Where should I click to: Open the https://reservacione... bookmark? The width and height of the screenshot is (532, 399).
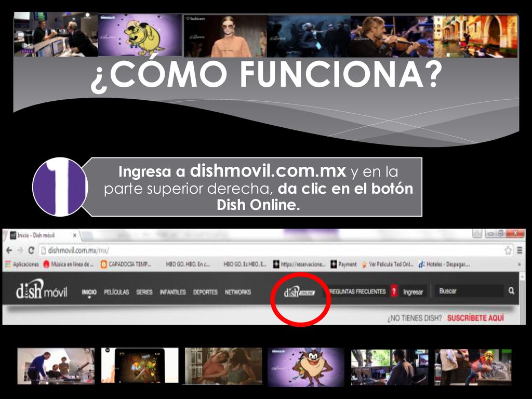299,264
